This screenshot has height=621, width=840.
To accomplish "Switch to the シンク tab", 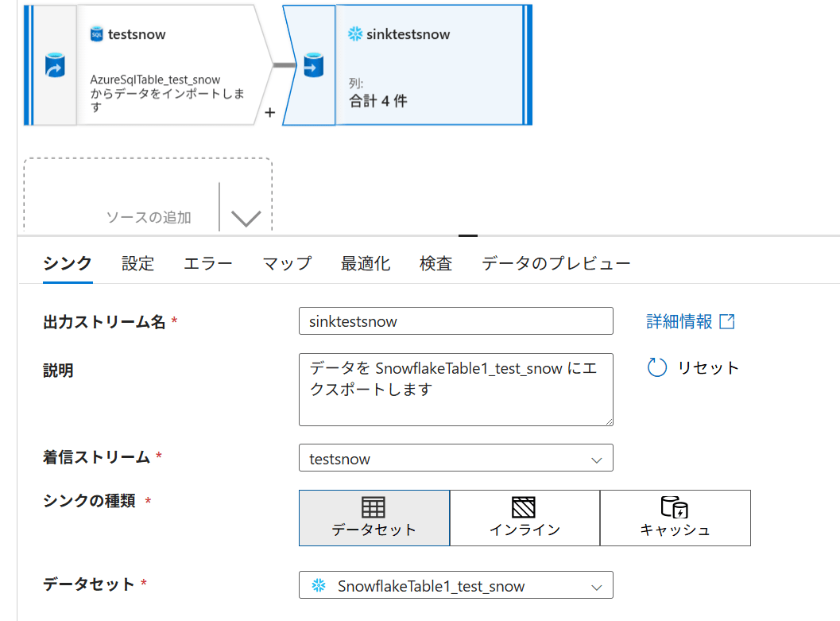I will click(68, 263).
